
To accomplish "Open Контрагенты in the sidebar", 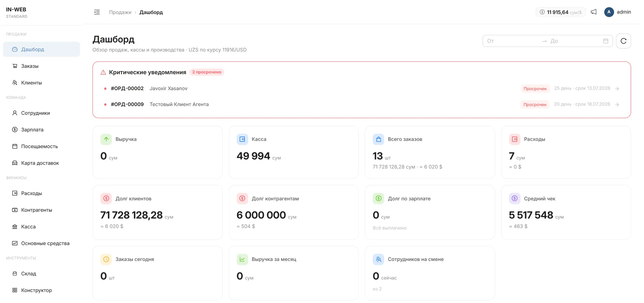I will (41, 210).
